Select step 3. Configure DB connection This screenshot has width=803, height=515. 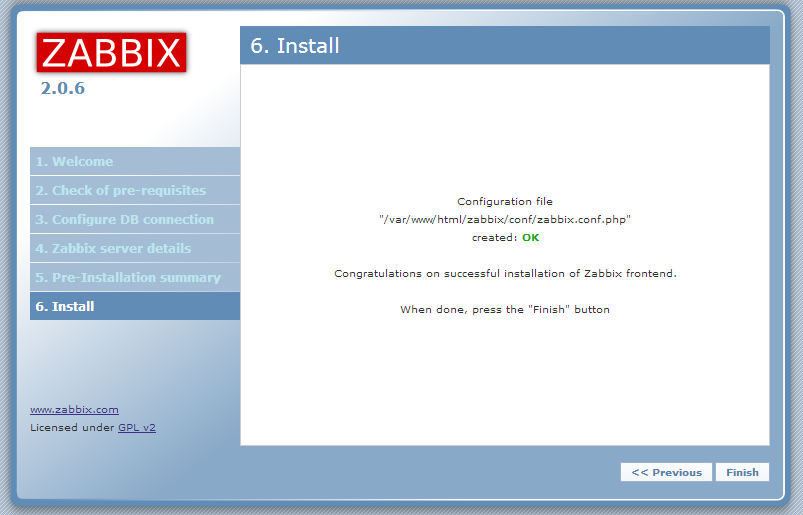coord(135,219)
